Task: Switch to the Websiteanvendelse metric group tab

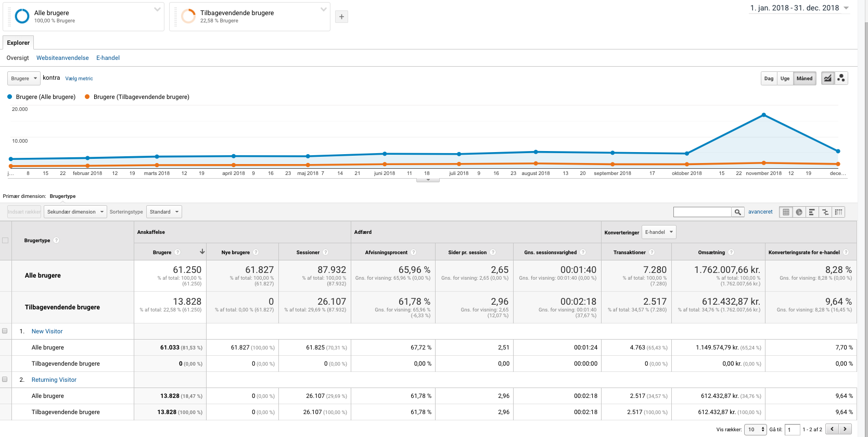Action: [62, 58]
